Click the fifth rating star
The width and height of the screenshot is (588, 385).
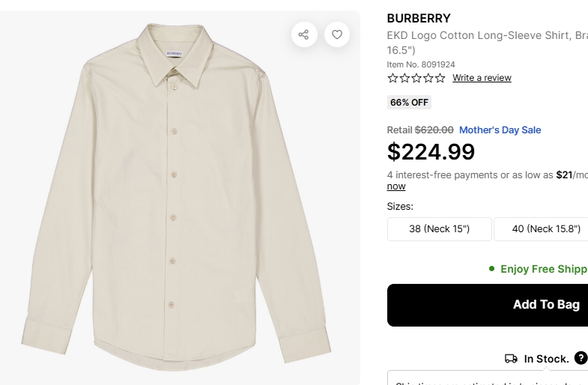pos(440,78)
